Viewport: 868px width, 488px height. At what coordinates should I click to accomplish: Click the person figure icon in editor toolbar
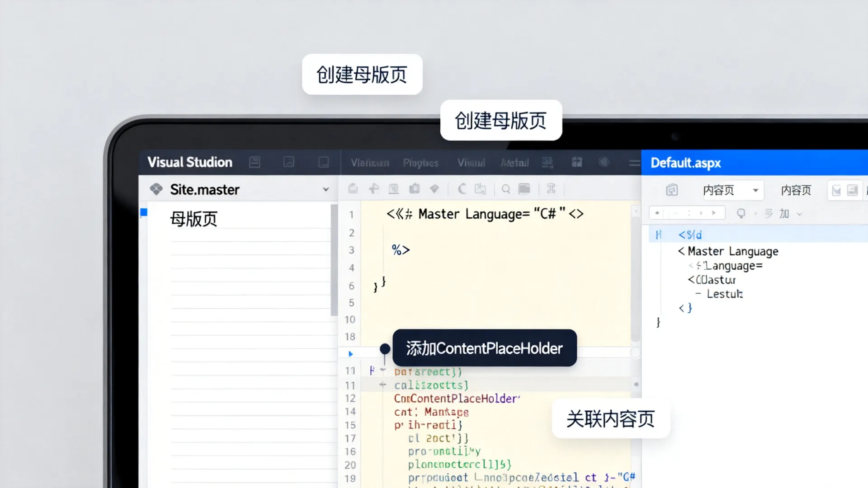pos(551,188)
